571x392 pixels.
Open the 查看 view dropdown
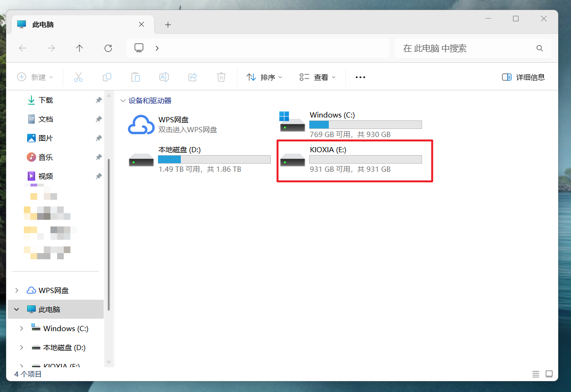click(x=317, y=77)
